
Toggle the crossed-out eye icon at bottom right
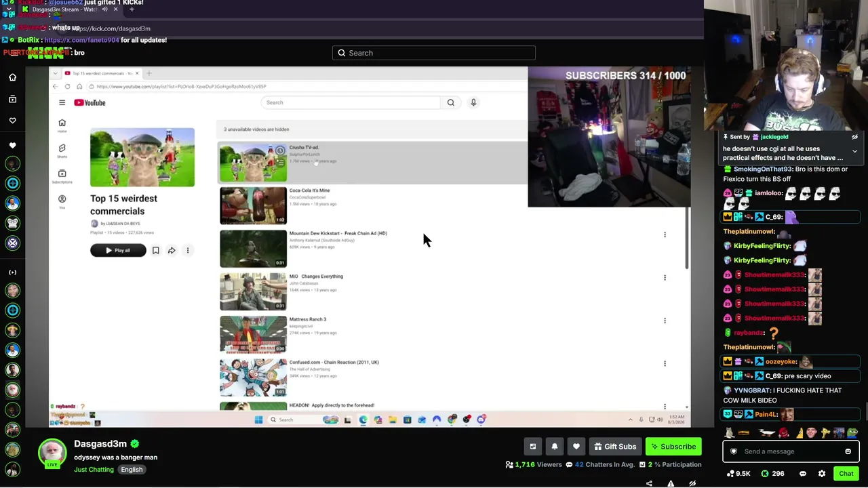[x=692, y=483]
